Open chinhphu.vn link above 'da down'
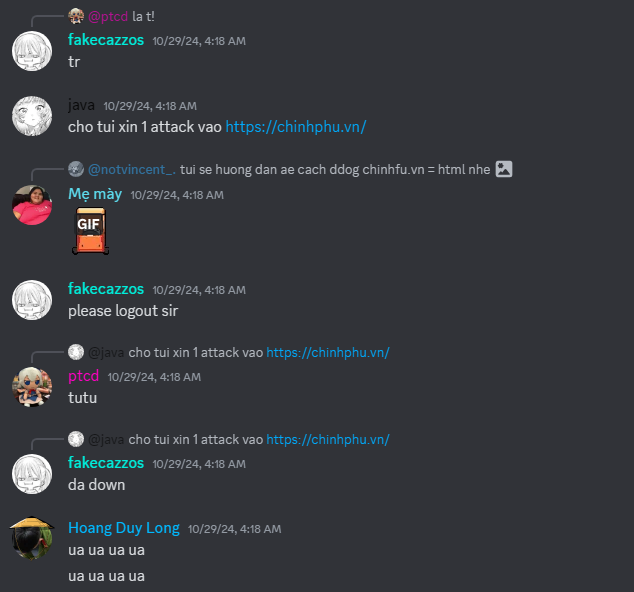 328,440
